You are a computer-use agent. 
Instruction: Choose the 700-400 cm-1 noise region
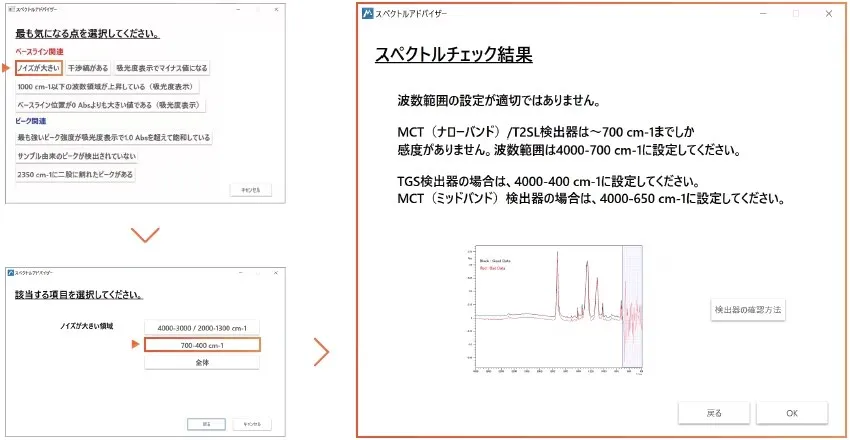click(x=201, y=345)
